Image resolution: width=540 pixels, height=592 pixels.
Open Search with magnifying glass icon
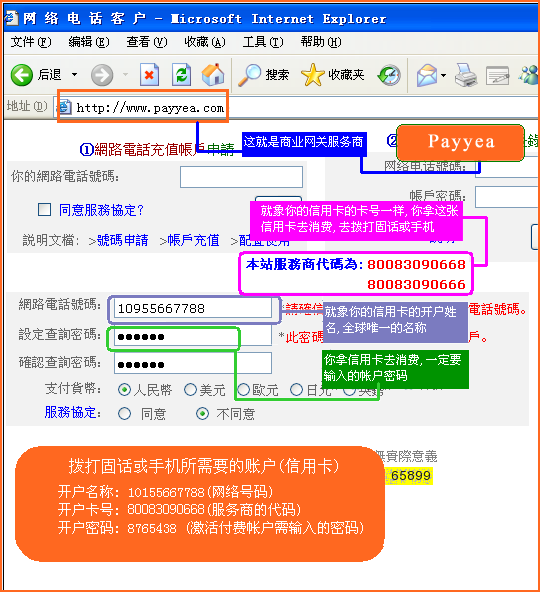click(250, 75)
